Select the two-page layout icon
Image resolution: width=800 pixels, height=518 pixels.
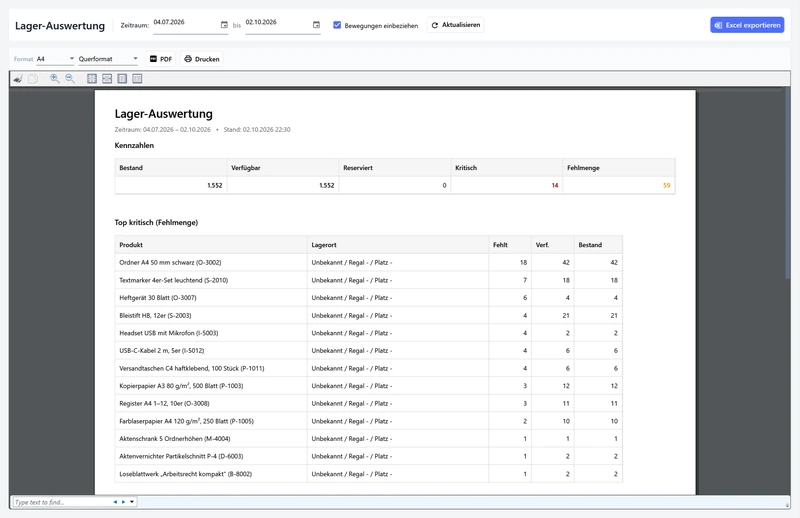pyautogui.click(x=137, y=79)
